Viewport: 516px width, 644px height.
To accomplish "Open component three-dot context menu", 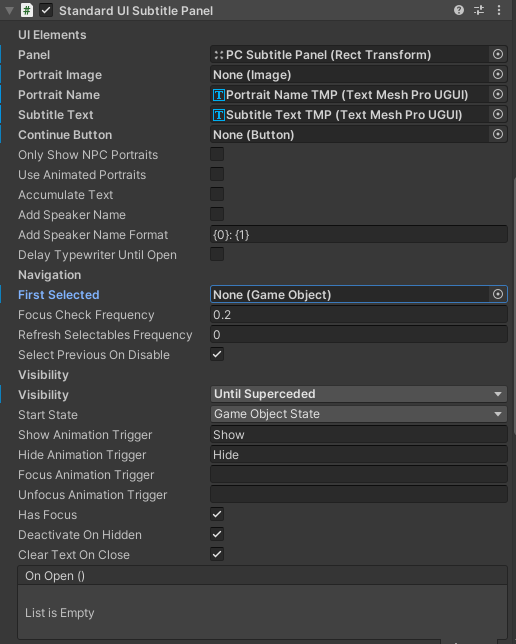I will pyautogui.click(x=499, y=10).
